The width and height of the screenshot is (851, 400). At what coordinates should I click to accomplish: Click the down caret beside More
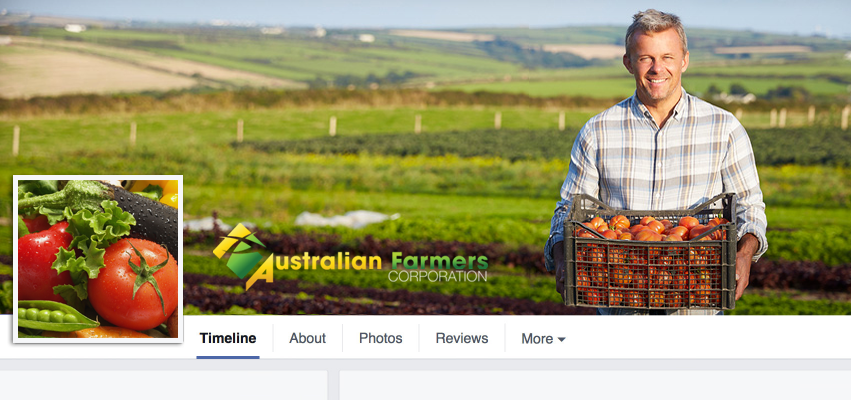pos(561,339)
